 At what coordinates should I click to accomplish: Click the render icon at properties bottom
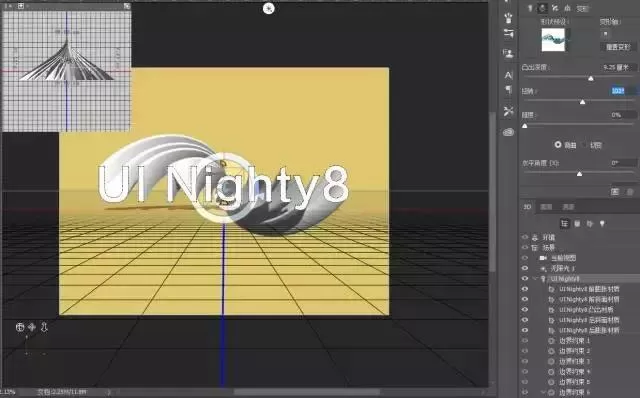pyautogui.click(x=615, y=191)
